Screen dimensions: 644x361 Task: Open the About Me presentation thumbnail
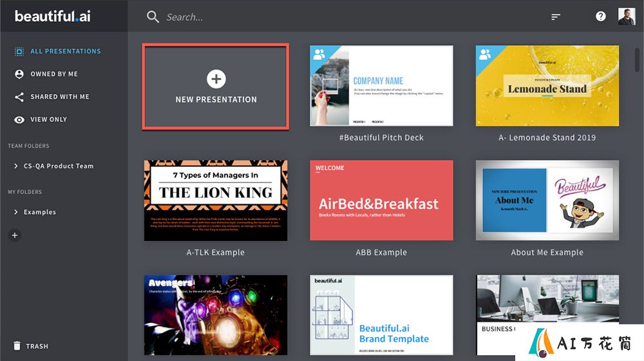[547, 200]
